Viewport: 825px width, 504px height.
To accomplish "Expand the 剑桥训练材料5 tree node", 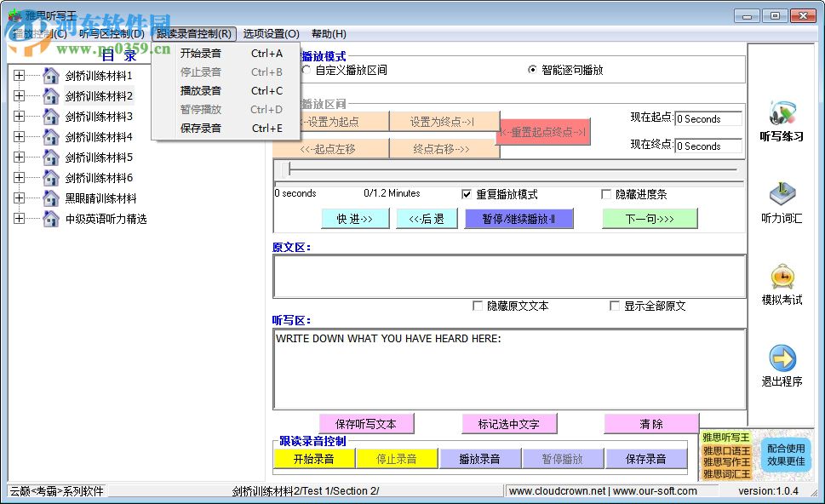I will coord(19,157).
